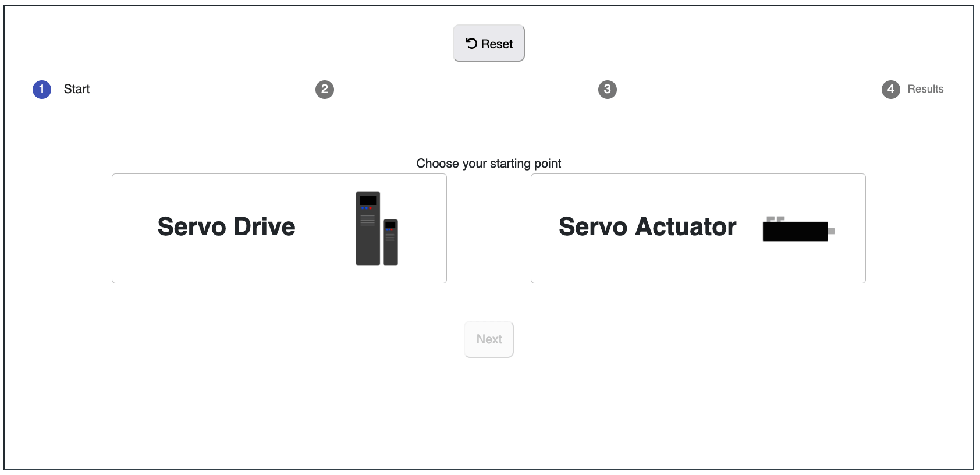Click the Start step label
Image resolution: width=980 pixels, height=475 pixels.
77,89
